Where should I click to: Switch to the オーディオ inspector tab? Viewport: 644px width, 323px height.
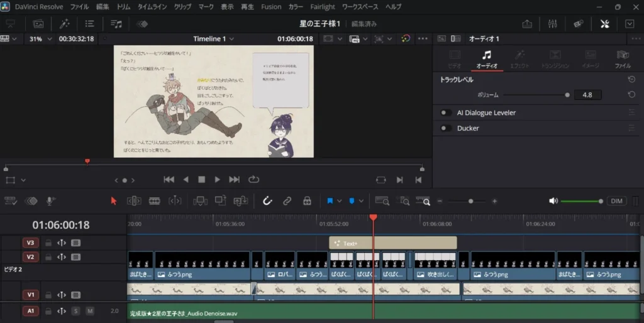pyautogui.click(x=487, y=59)
